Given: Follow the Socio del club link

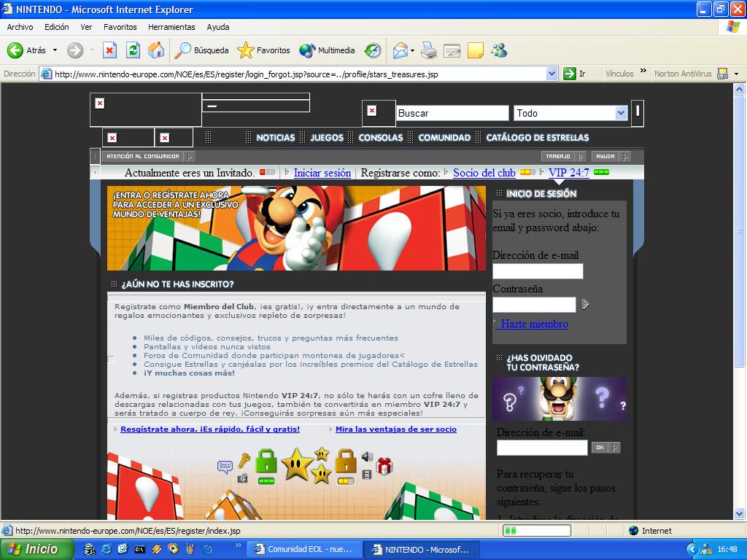Looking at the screenshot, I should pos(484,173).
